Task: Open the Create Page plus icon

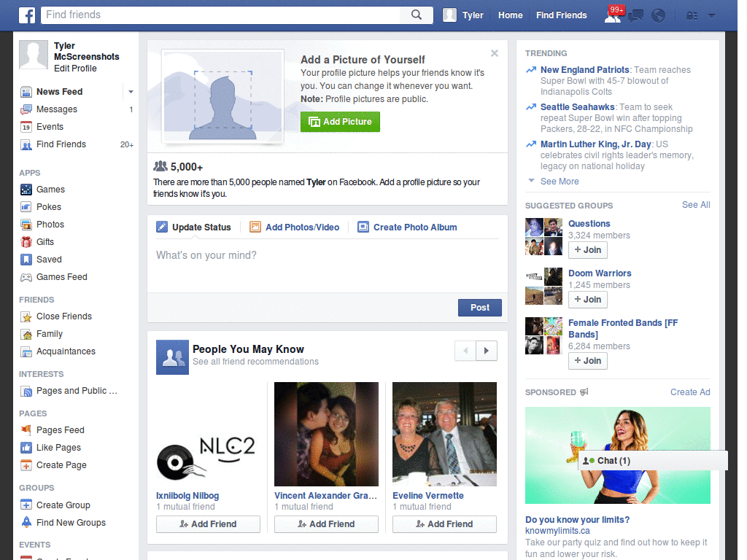Action: (26, 465)
